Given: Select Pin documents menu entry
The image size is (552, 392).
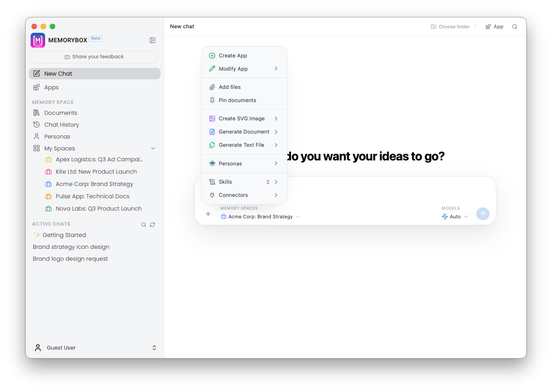Looking at the screenshot, I should pyautogui.click(x=244, y=100).
